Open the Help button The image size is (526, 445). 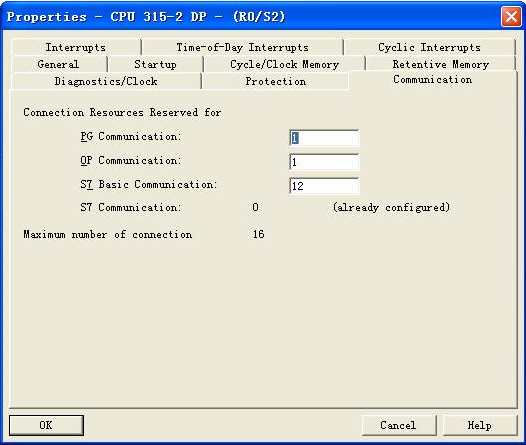coord(480,425)
